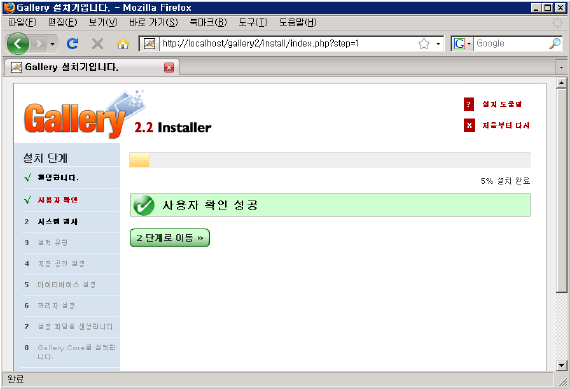Click the scrollbar up arrow
Viewport: 570px width, 389px height.
[562, 83]
